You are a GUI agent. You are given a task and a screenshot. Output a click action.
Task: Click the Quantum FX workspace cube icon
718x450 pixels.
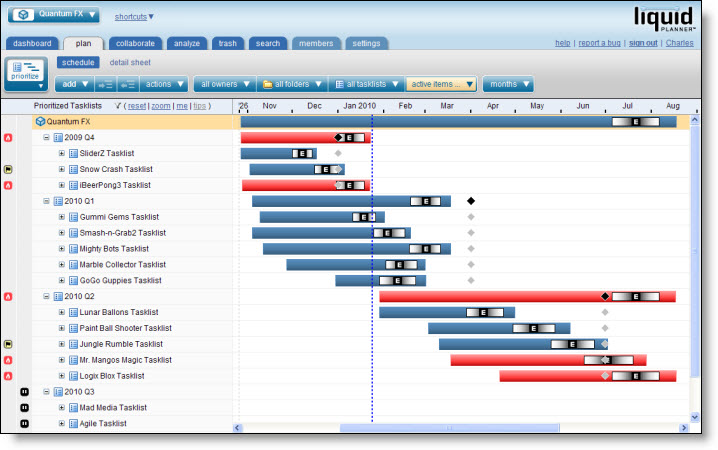(x=23, y=15)
